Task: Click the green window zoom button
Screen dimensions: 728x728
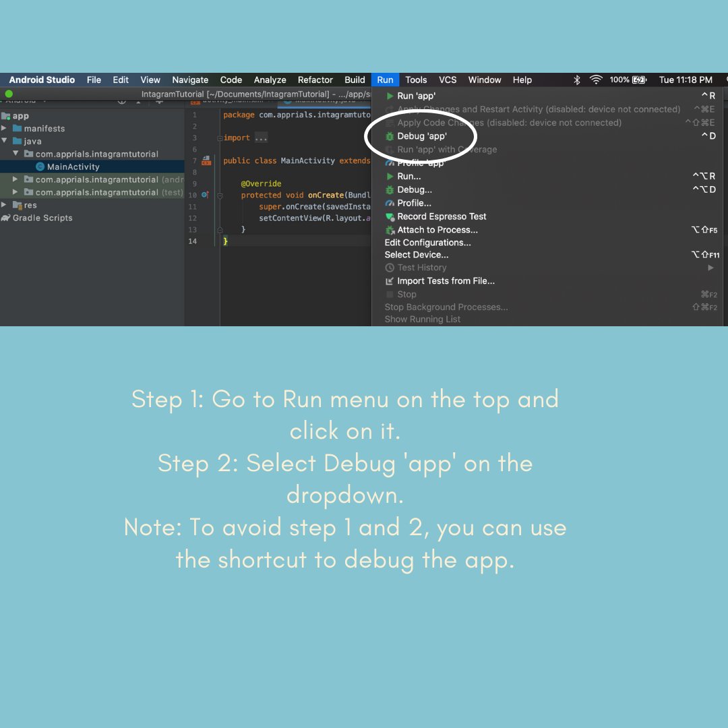Action: (9, 94)
